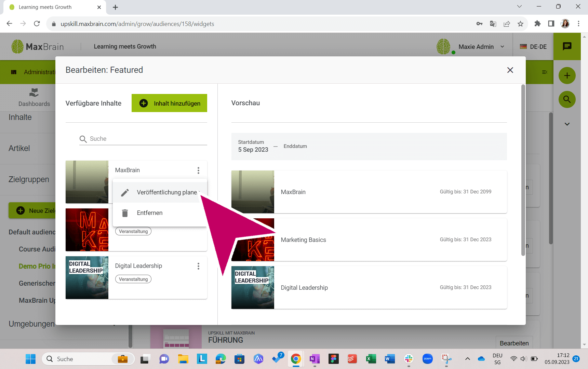Open browser extensions puzzle icon
The width and height of the screenshot is (588, 369).
pos(537,24)
